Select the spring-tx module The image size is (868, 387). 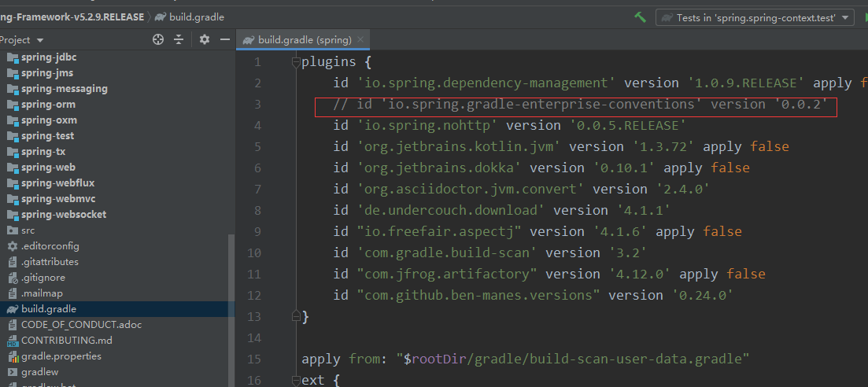pos(44,151)
